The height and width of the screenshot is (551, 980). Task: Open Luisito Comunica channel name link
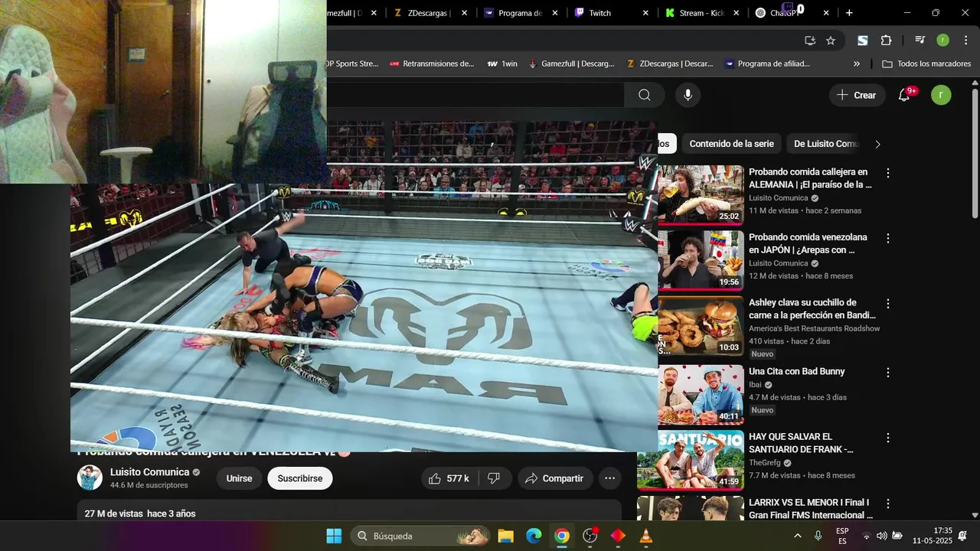pos(149,472)
